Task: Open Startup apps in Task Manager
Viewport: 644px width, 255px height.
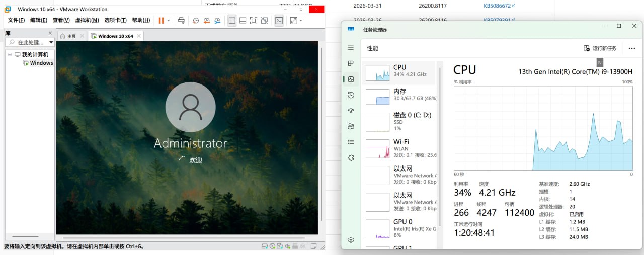Action: pos(351,111)
